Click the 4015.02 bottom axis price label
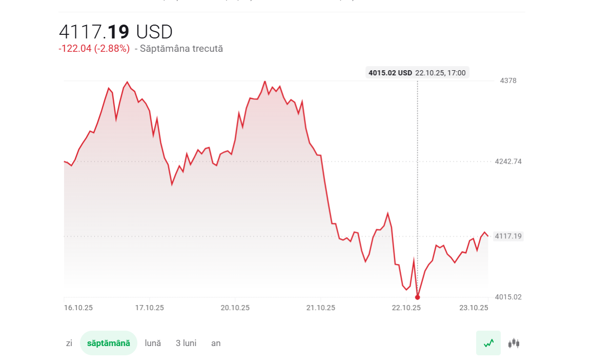 (508, 297)
